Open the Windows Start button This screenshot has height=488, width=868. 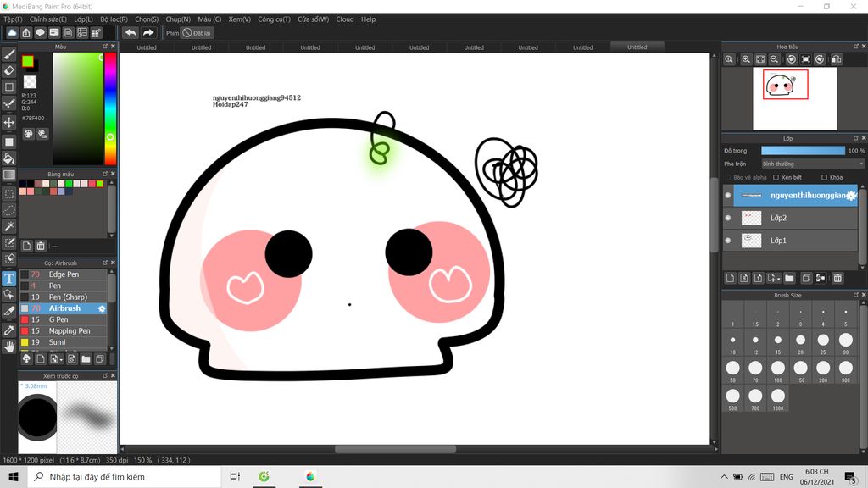(14, 476)
